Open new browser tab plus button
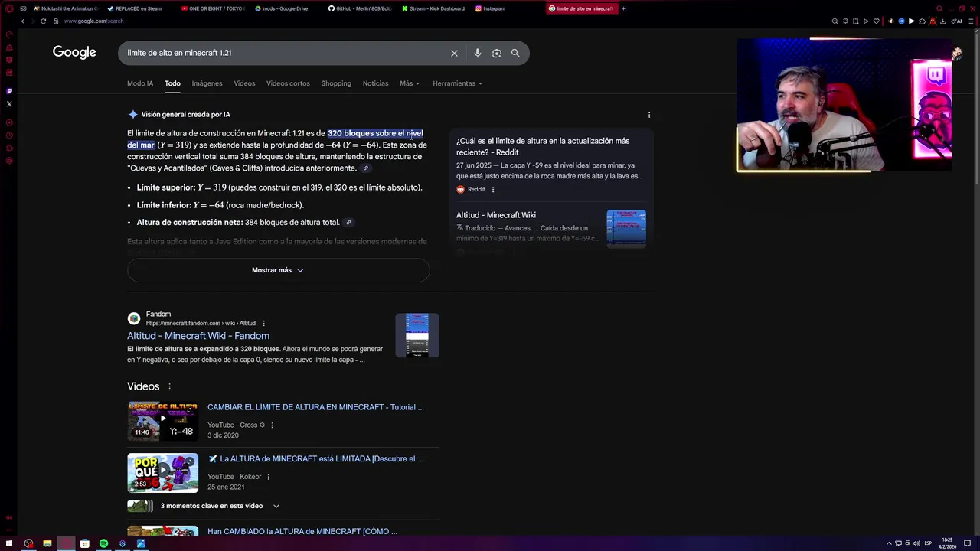The width and height of the screenshot is (980, 551). (x=623, y=8)
